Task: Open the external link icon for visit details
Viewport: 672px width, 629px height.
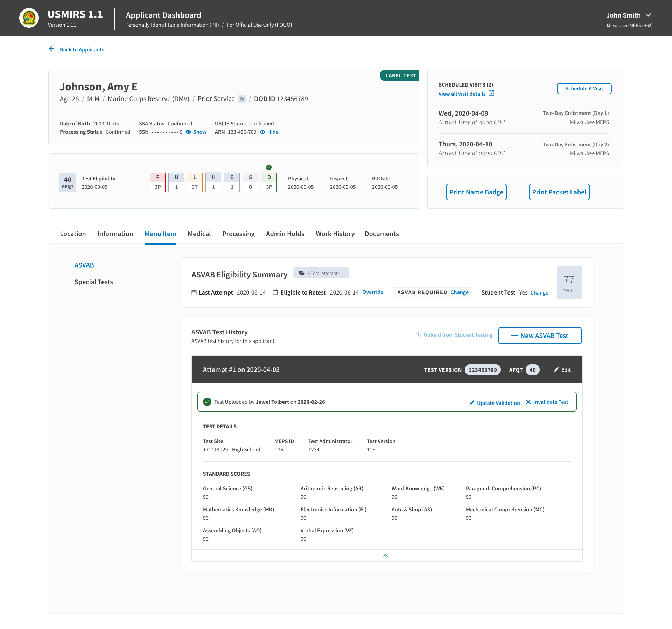Action: click(x=491, y=93)
